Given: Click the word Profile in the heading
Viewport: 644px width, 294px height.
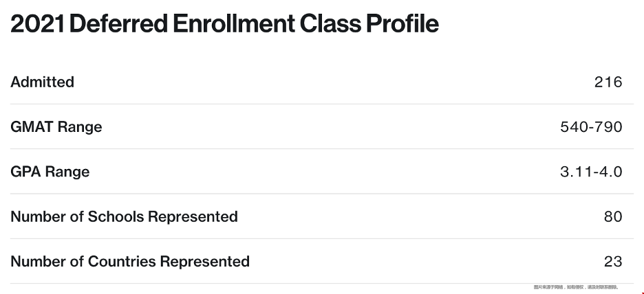Looking at the screenshot, I should 402,24.
